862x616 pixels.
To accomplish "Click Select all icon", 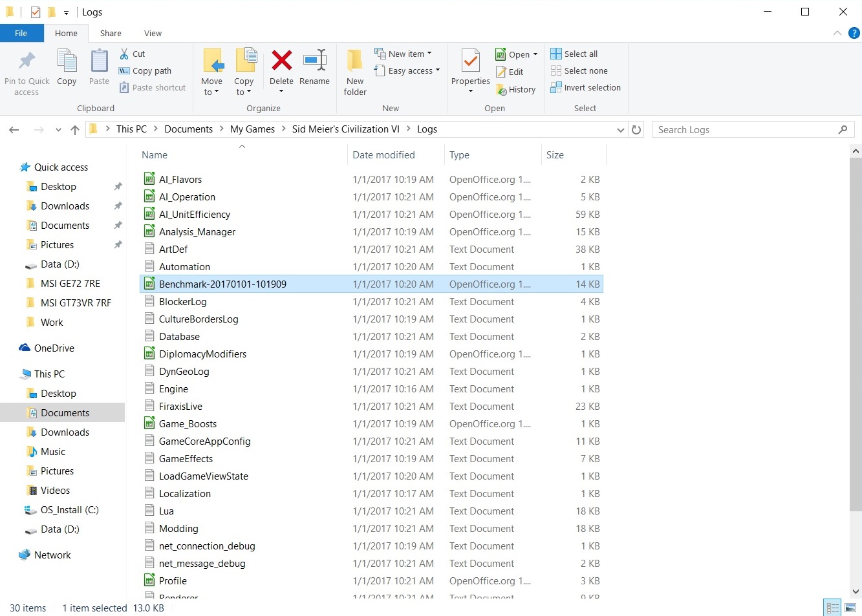I will [x=556, y=54].
